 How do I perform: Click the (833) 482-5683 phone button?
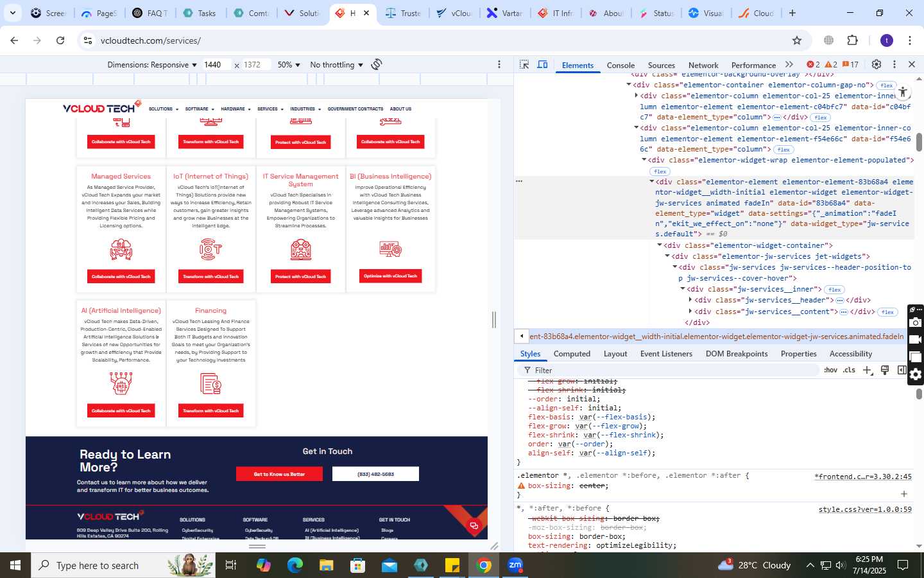click(x=375, y=474)
